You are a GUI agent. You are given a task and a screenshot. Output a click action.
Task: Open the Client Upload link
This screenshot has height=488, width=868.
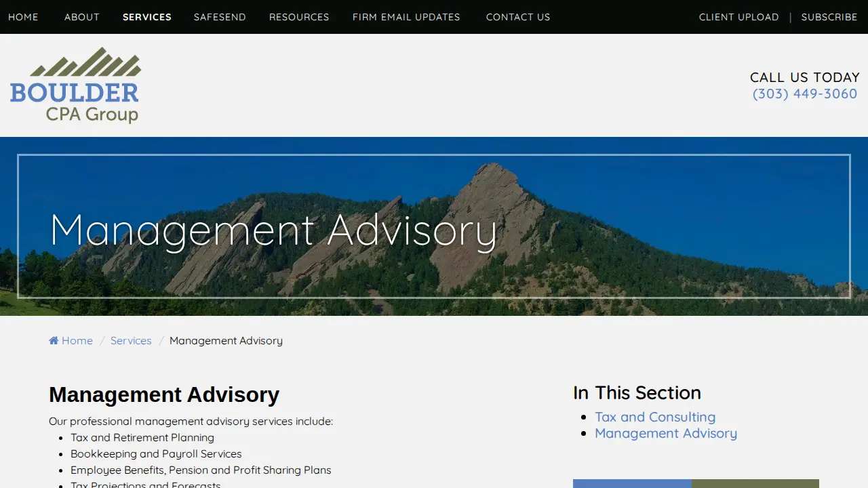pos(739,17)
